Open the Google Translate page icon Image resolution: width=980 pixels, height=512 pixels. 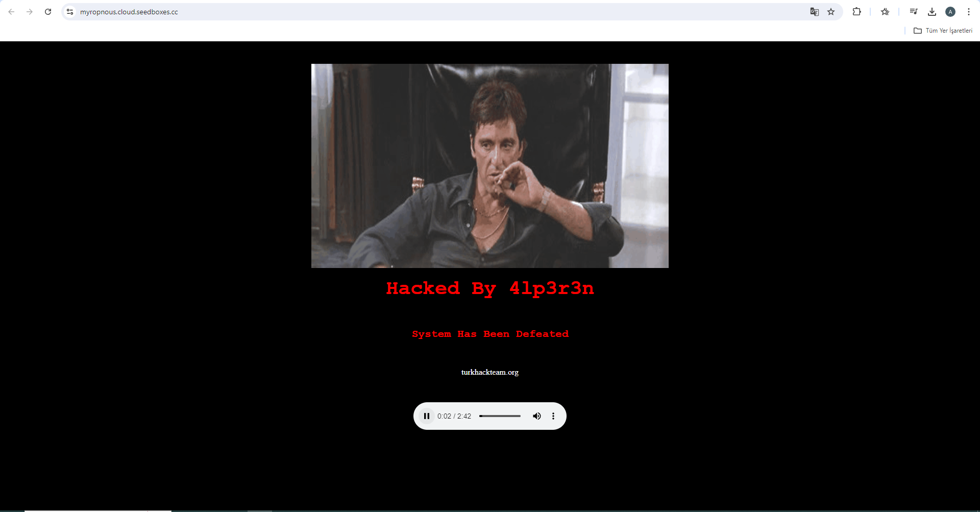point(815,12)
